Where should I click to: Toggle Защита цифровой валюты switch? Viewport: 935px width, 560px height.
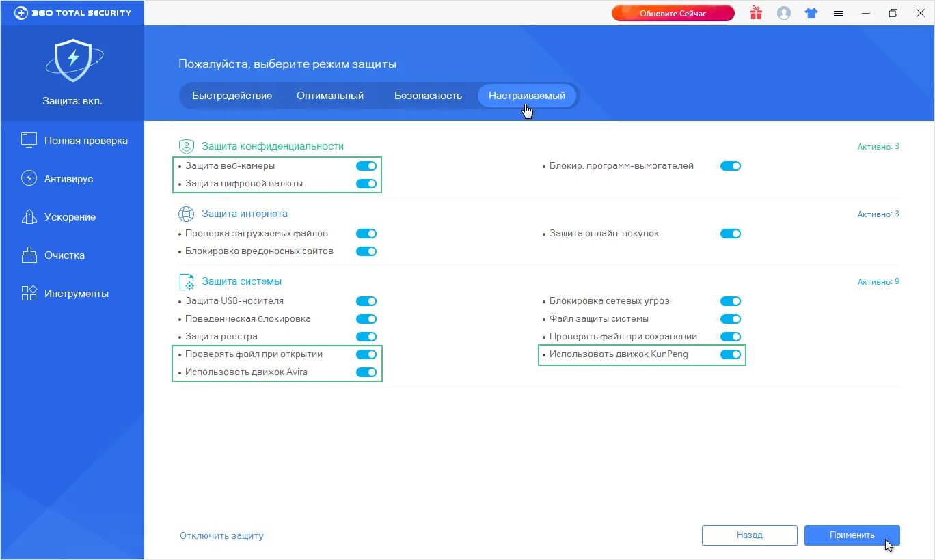click(366, 184)
